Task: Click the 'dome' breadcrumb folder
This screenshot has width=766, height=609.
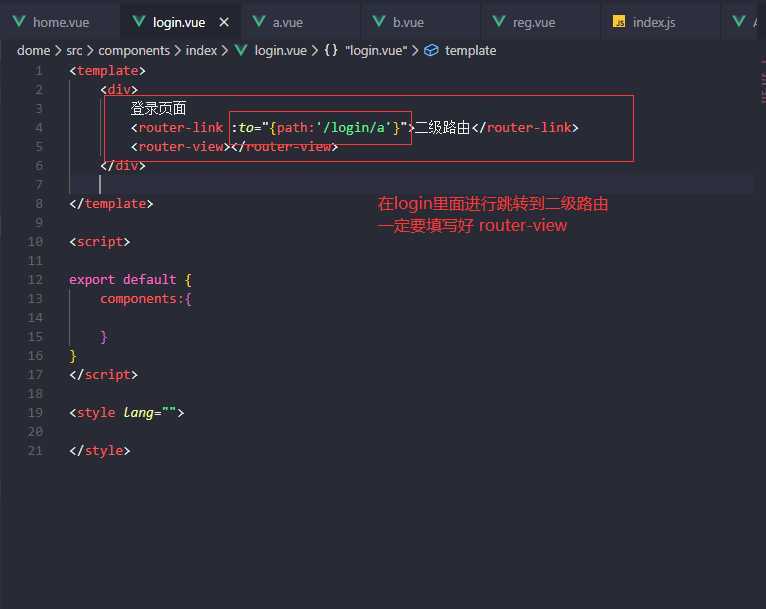Action: (33, 50)
